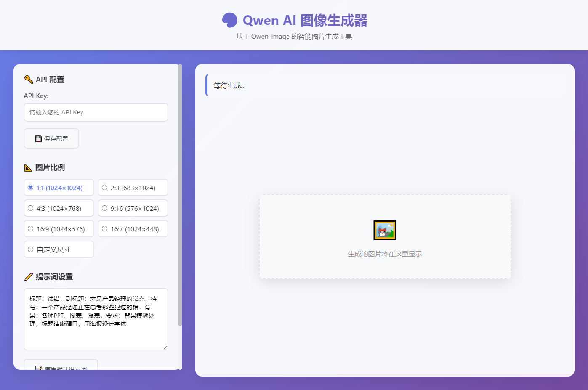Select the 16:9 (1024×576) ratio
This screenshot has width=588, height=390.
coord(59,229)
